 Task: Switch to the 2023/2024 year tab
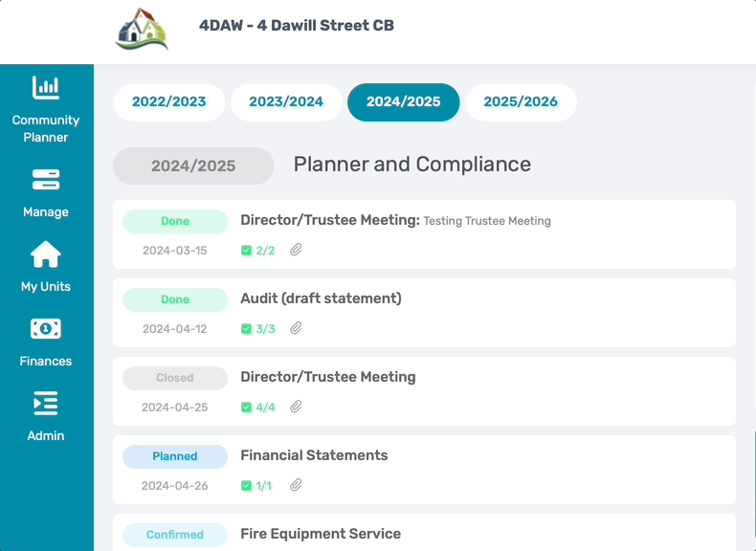(x=286, y=102)
